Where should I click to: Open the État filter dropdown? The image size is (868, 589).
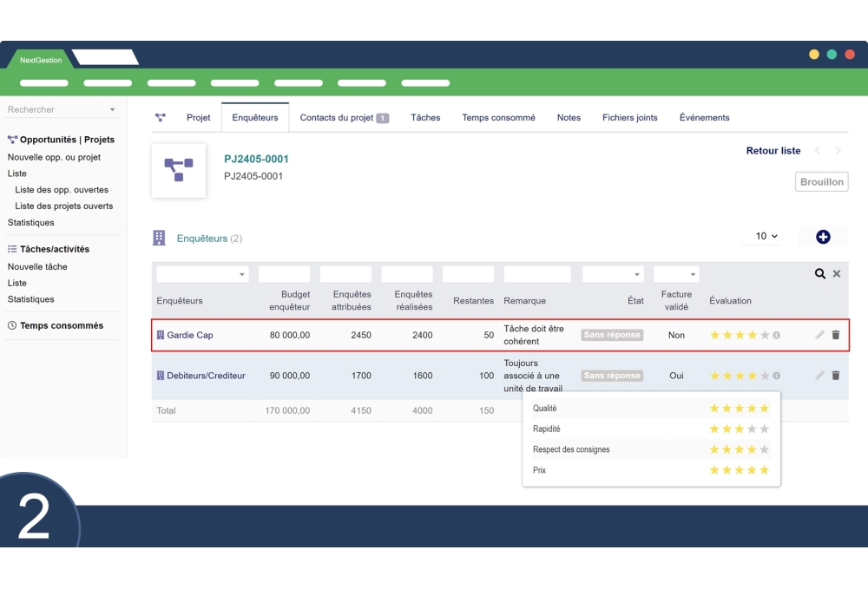(613, 274)
